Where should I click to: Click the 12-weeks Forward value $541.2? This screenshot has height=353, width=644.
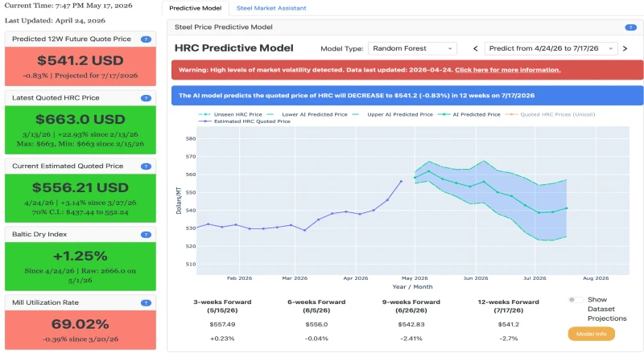[509, 325]
